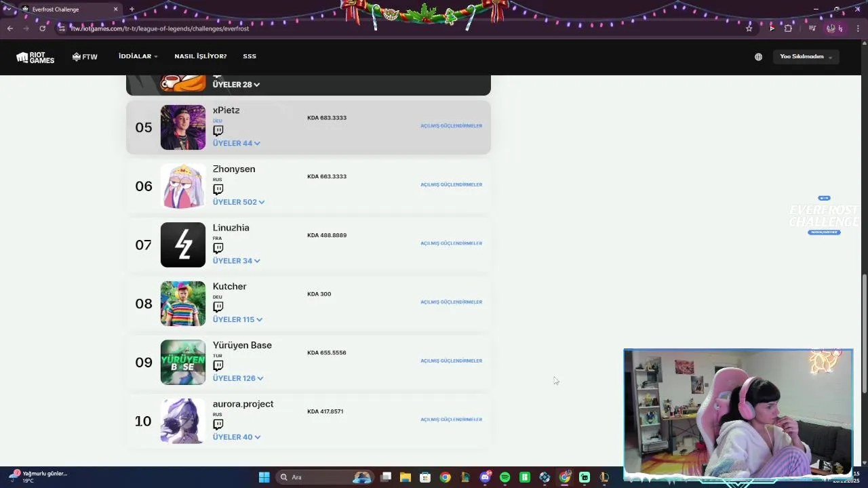Open Discord from the taskbar

click(x=485, y=477)
